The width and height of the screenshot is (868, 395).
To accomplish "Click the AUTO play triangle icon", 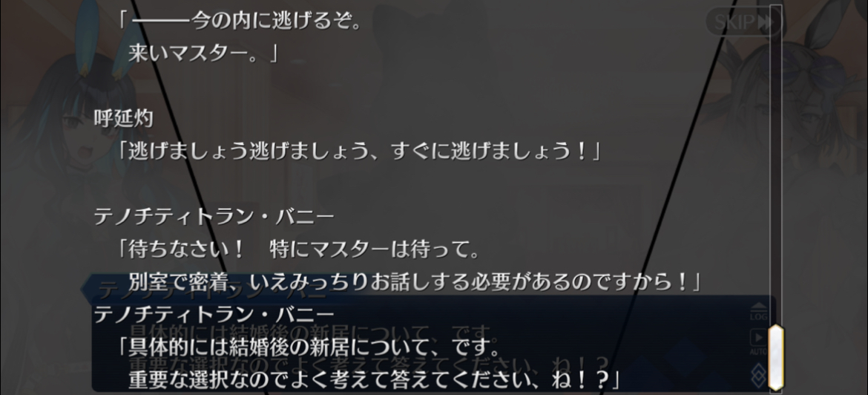I will [758, 337].
